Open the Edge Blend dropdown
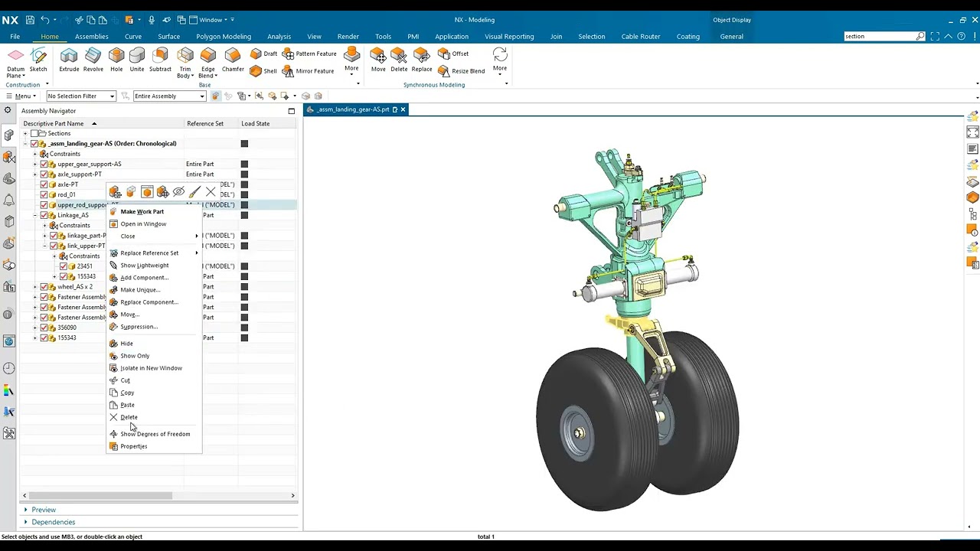 [216, 76]
